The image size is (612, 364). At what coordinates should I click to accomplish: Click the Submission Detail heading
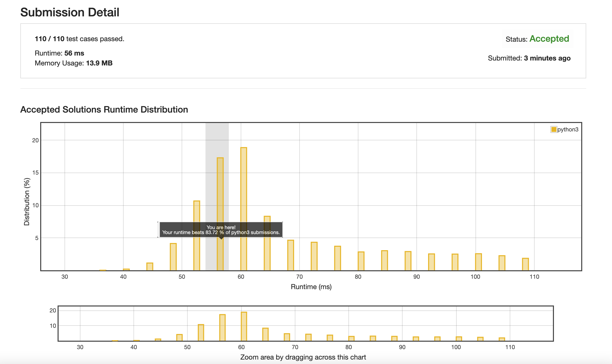[70, 12]
